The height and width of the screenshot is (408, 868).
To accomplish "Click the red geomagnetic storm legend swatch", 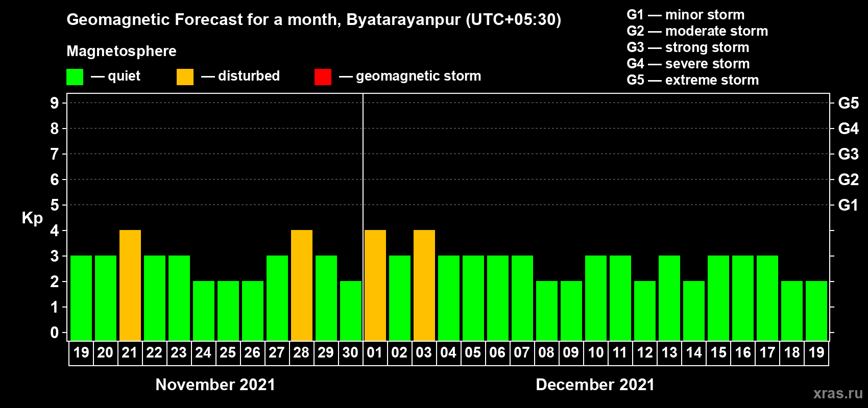I will tap(323, 77).
